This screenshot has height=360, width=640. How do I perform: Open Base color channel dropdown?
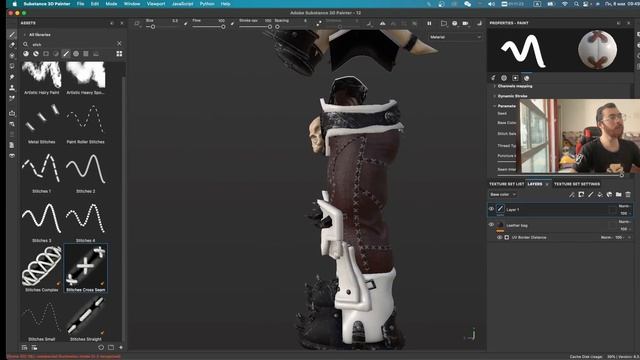(x=503, y=195)
